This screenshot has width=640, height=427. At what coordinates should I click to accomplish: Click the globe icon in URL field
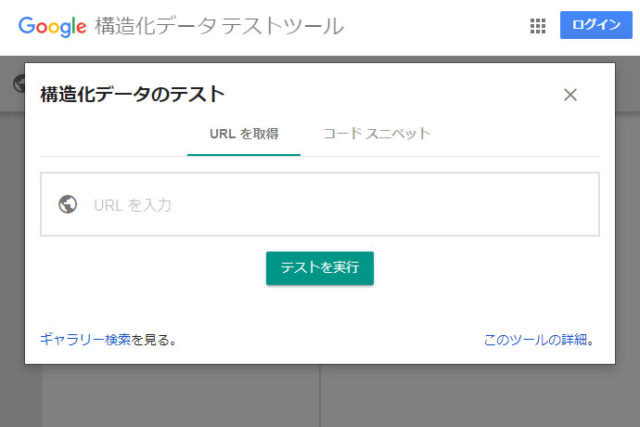(68, 204)
